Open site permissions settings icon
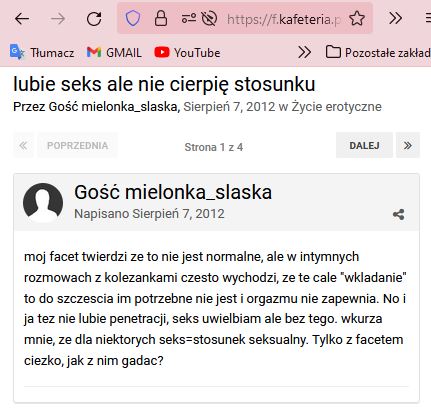Viewport: 431px width, 414px height. point(189,18)
